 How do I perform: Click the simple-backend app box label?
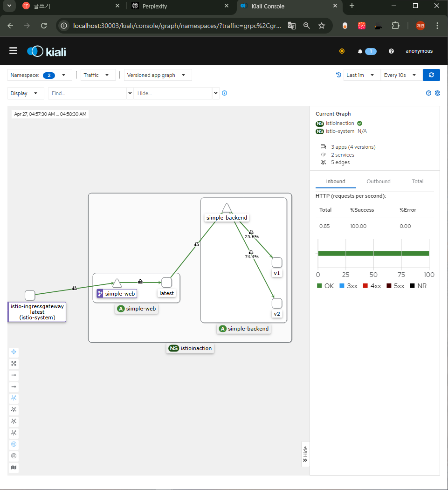coord(244,329)
